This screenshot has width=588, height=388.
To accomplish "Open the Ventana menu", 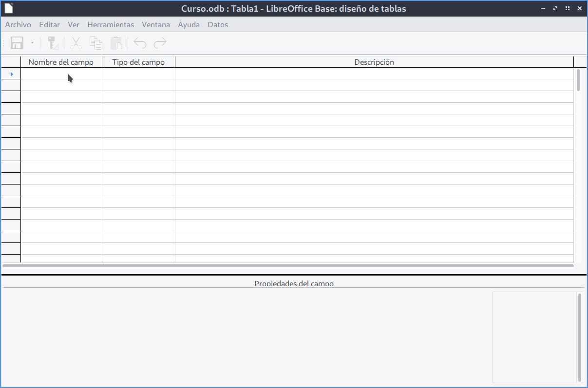I will coord(155,24).
